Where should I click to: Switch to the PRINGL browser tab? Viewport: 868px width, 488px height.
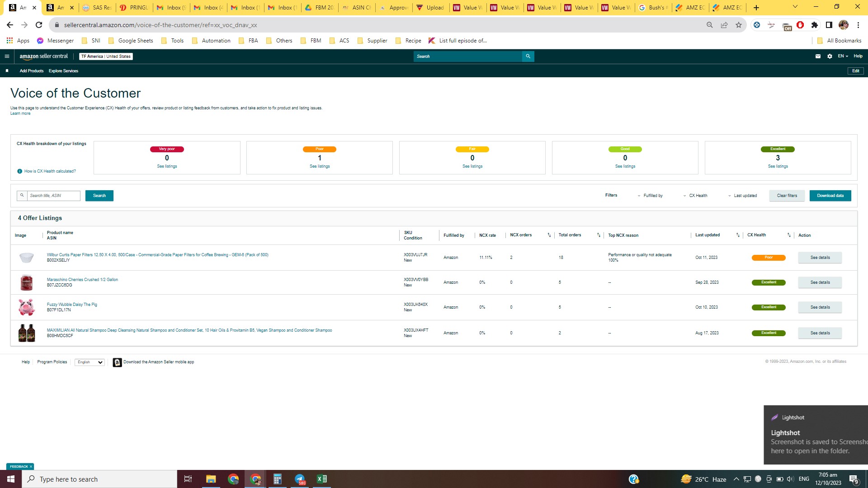click(x=133, y=8)
